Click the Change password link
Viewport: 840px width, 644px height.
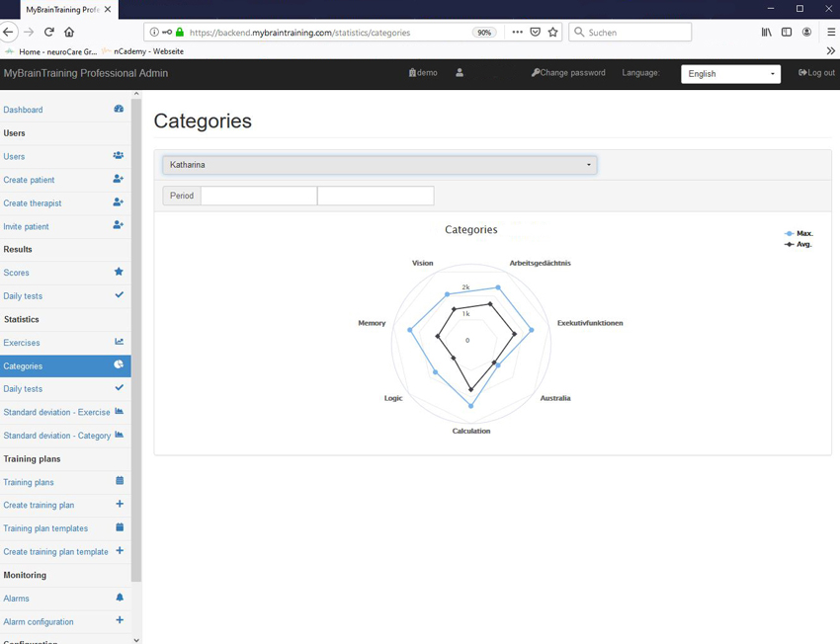pos(568,73)
